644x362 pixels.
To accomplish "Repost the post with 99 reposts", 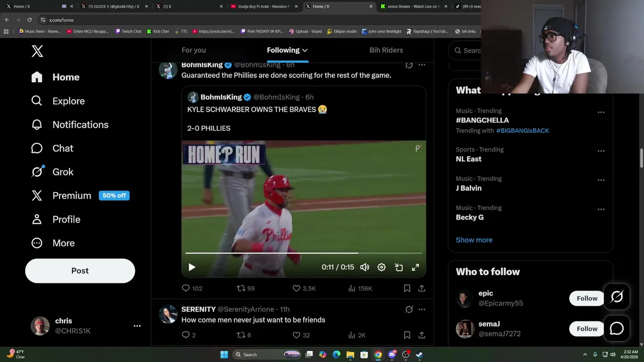I will click(x=246, y=288).
